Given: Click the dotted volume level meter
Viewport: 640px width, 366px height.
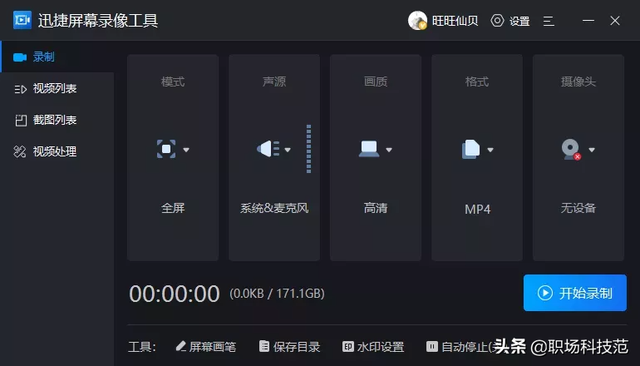Looking at the screenshot, I should (x=309, y=149).
